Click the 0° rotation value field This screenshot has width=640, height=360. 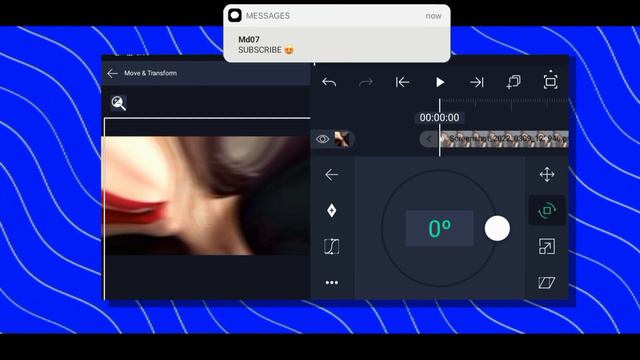pos(440,228)
